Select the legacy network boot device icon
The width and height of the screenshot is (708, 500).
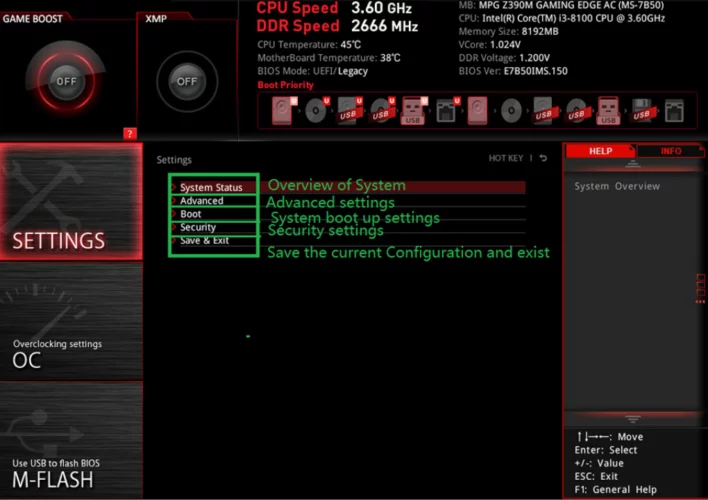pyautogui.click(x=674, y=111)
